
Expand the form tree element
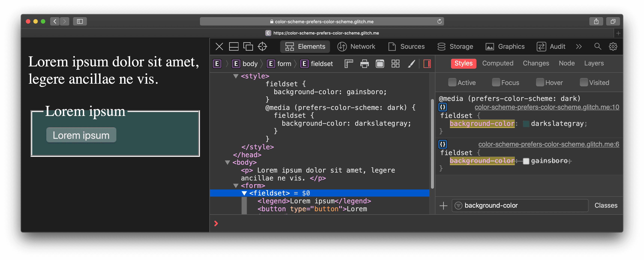tap(236, 186)
